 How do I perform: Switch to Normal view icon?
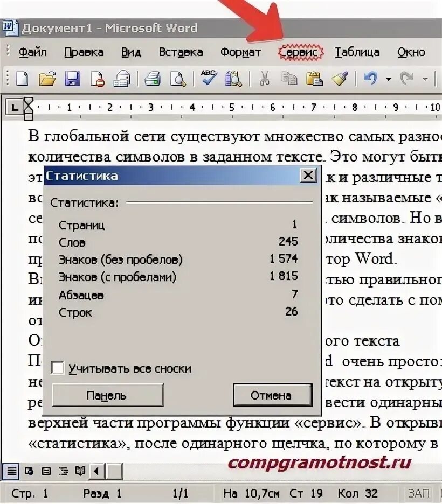point(11,472)
